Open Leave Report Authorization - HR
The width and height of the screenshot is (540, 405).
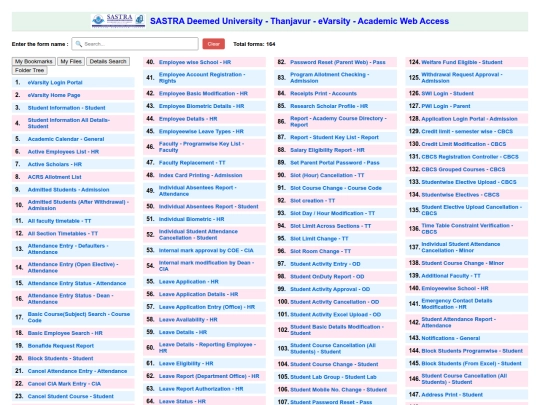201,389
